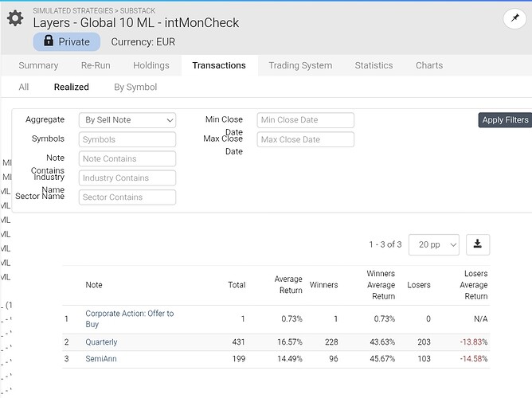Switch to the Summary tab
The width and height of the screenshot is (532, 398).
pyautogui.click(x=38, y=65)
